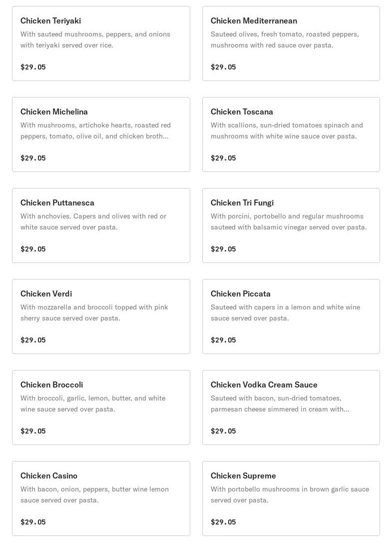Choose the Chicken Casino dish

[49, 475]
